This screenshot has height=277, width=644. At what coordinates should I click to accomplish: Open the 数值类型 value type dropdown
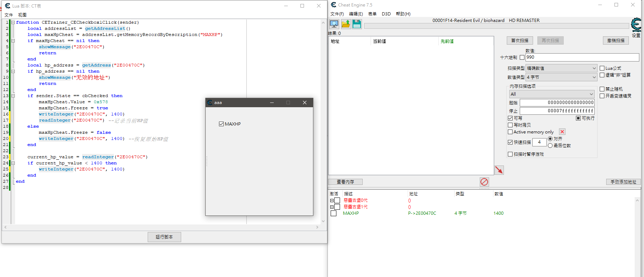(562, 77)
